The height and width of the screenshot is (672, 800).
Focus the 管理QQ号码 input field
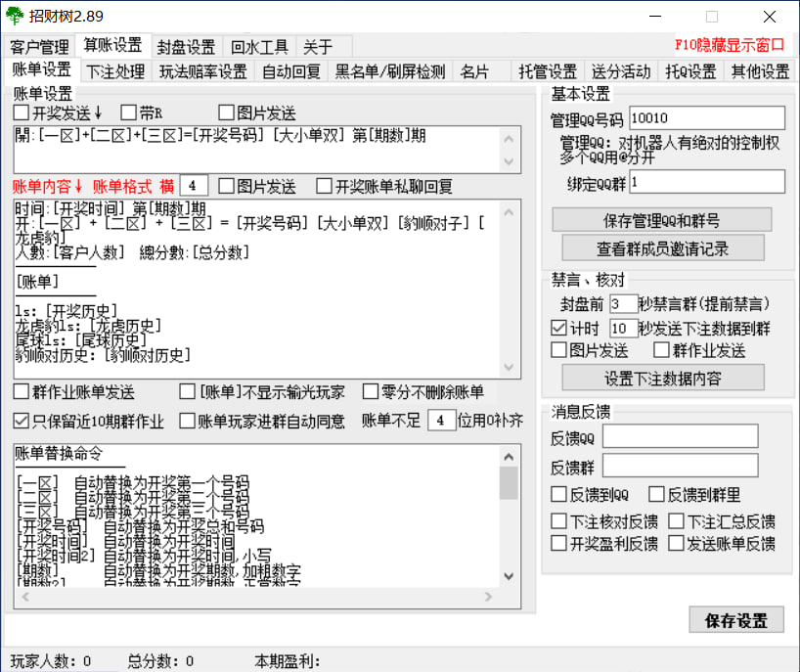pyautogui.click(x=707, y=118)
